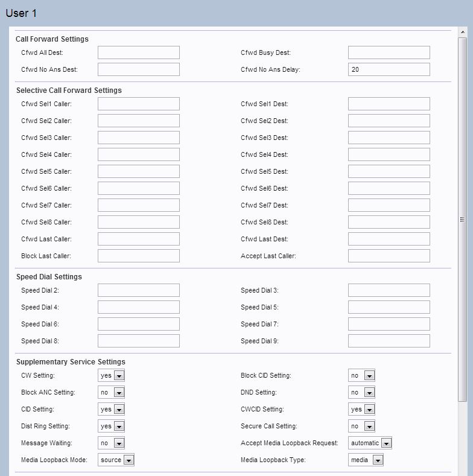Click the vertical scrollbar thumb

click(463, 219)
